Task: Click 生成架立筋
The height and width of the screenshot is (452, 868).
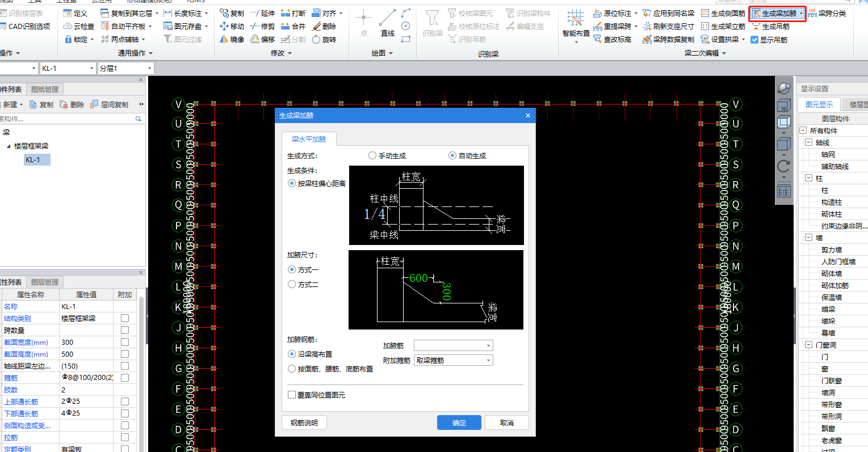Action: (723, 26)
